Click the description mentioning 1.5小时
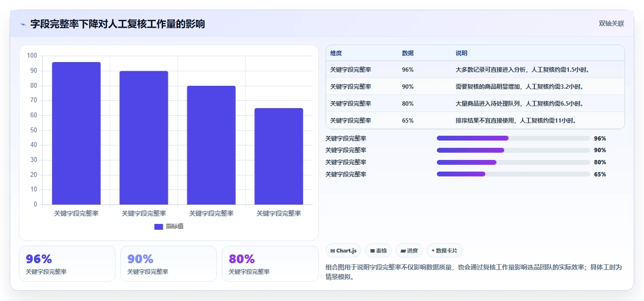Viewport: 644px width, 301px height. pyautogui.click(x=523, y=70)
